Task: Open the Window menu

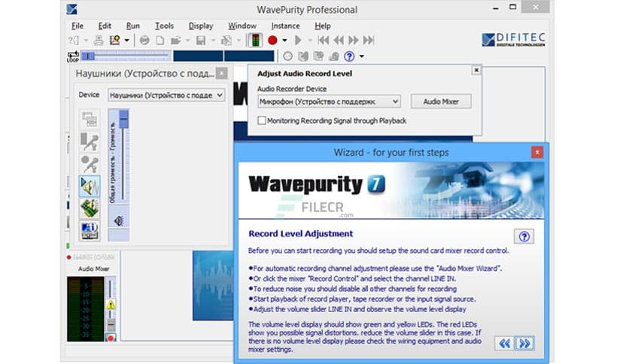Action: pos(242,26)
